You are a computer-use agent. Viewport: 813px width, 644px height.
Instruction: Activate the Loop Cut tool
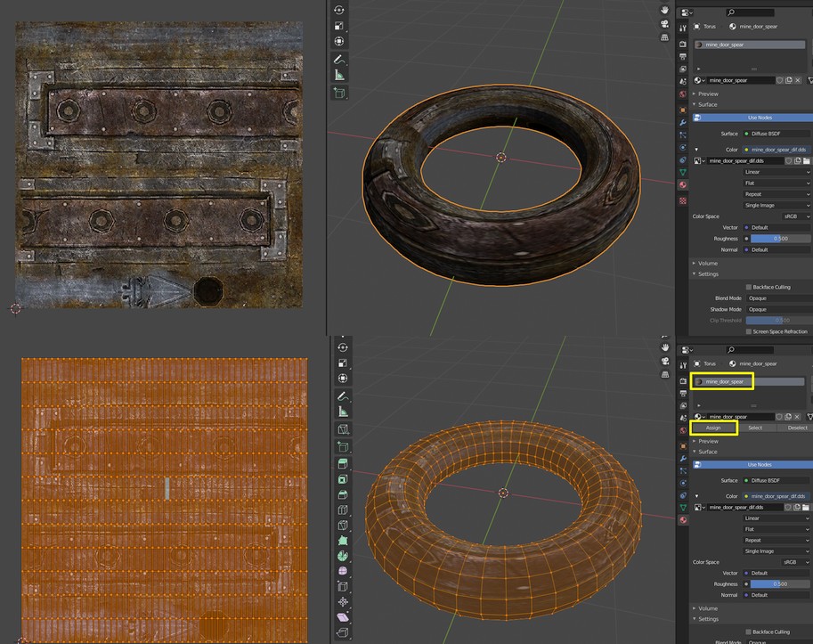pos(343,509)
